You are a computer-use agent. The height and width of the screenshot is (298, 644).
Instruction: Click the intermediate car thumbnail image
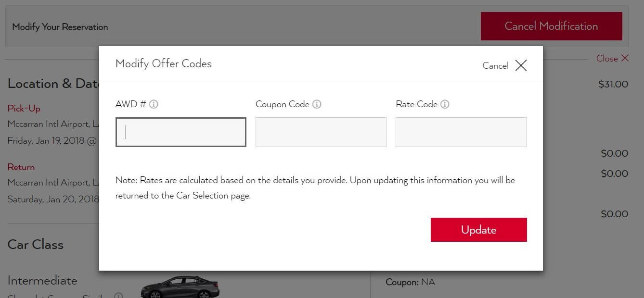[180, 287]
